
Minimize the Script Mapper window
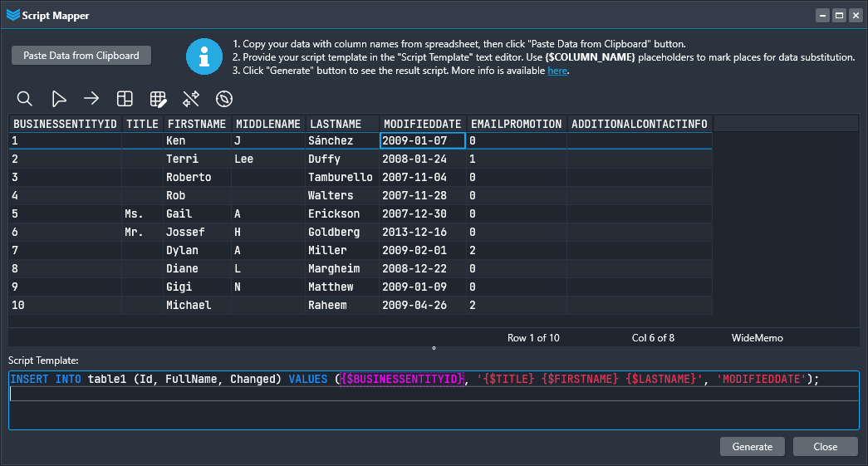822,16
